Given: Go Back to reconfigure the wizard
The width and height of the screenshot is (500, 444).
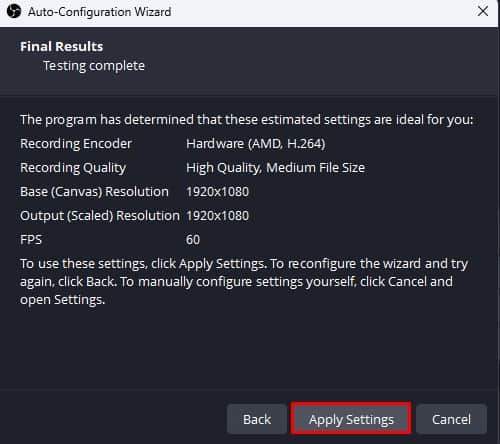Looking at the screenshot, I should point(257,419).
